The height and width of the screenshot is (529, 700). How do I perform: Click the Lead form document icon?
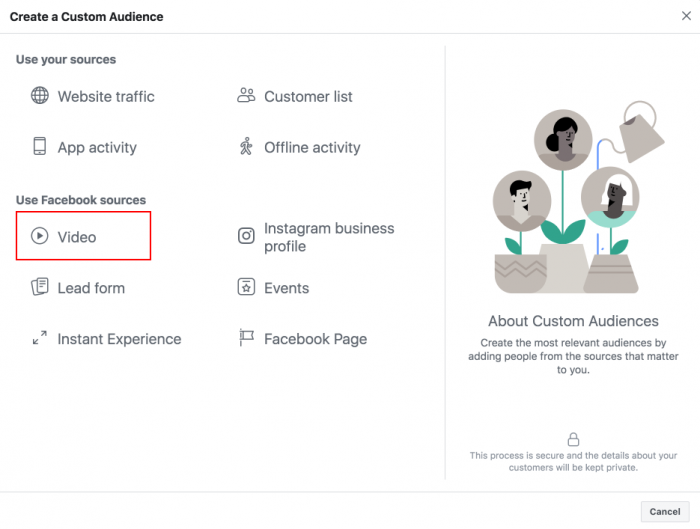coord(40,287)
